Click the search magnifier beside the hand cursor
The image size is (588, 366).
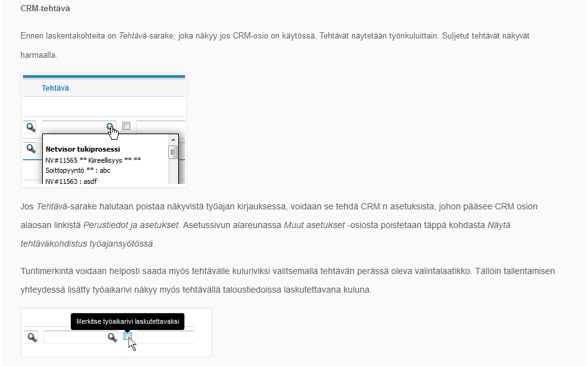click(x=110, y=127)
